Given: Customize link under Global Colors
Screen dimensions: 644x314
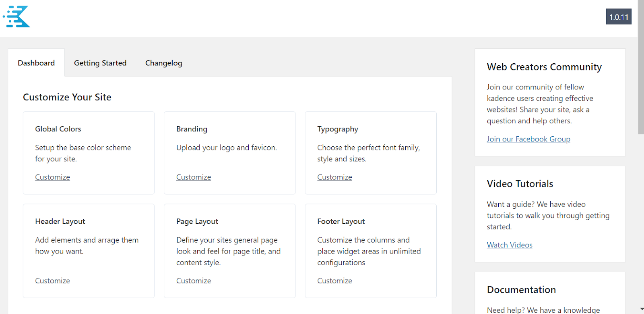Looking at the screenshot, I should pos(52,177).
